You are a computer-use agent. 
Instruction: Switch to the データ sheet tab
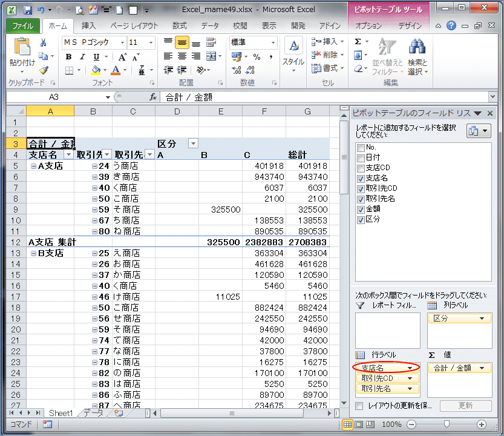tap(93, 413)
